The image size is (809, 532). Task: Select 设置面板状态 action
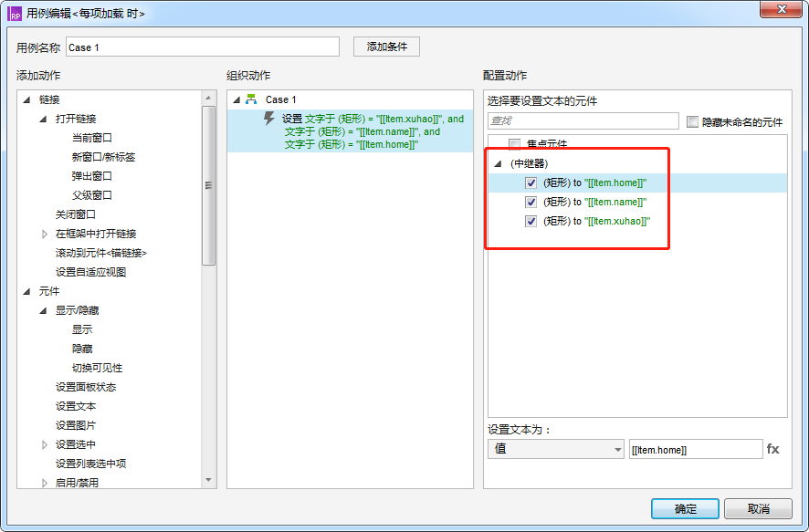click(86, 387)
